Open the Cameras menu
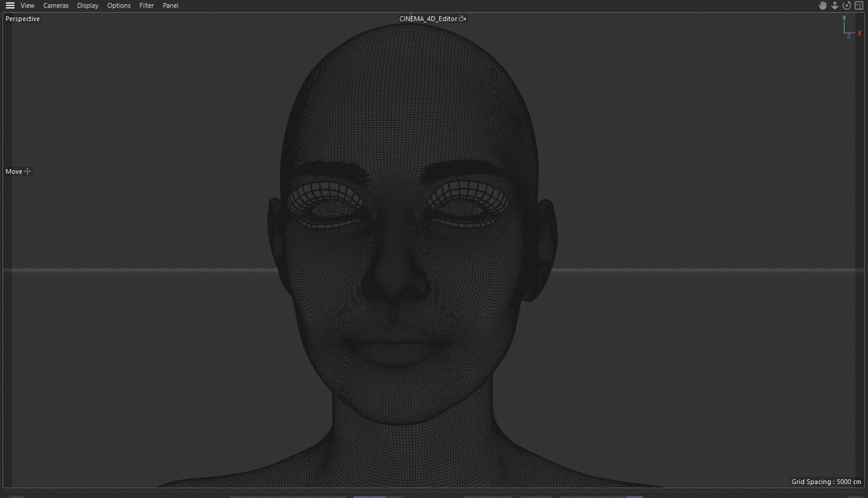 click(x=56, y=5)
